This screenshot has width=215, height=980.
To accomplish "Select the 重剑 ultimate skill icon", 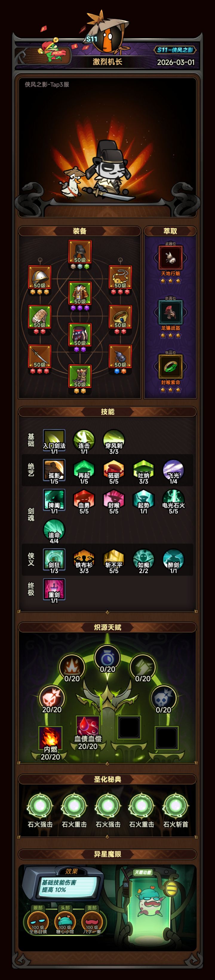I will [54, 590].
